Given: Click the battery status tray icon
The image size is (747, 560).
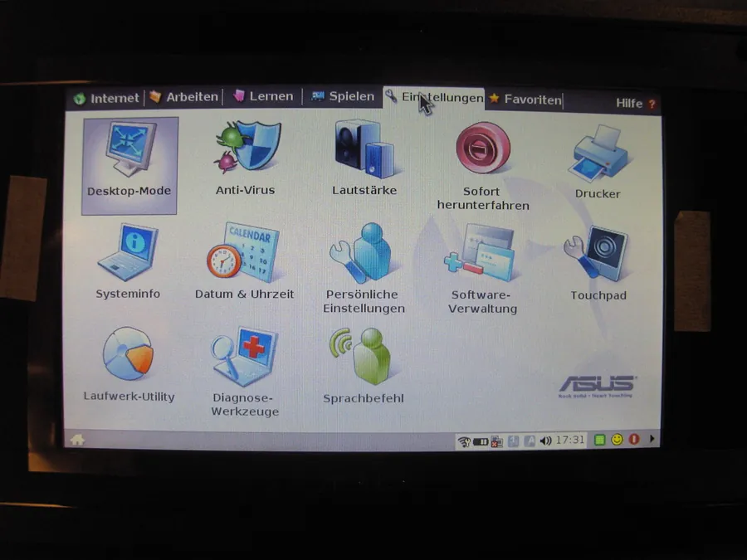Looking at the screenshot, I should (x=481, y=441).
